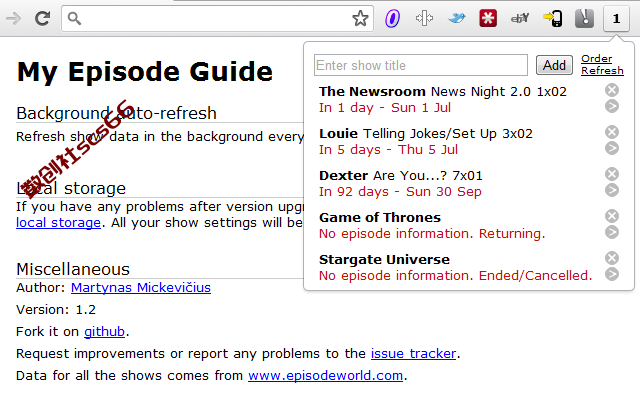Screen dimensions: 640x400
Task: Click the Add button
Action: coord(554,65)
